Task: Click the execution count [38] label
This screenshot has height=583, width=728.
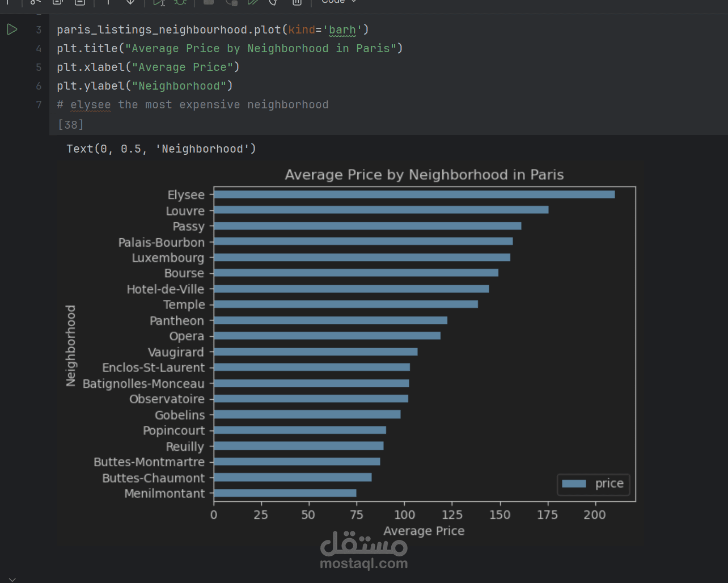Action: (71, 124)
